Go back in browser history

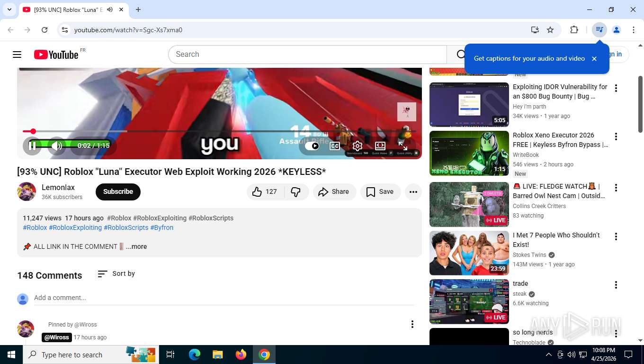tap(10, 30)
